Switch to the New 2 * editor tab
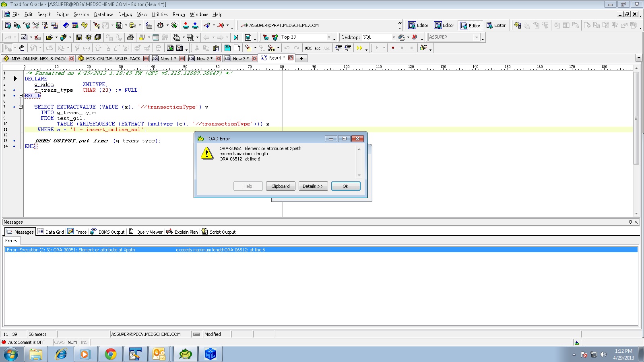Viewport: 644px width, 362px height. 204,59
